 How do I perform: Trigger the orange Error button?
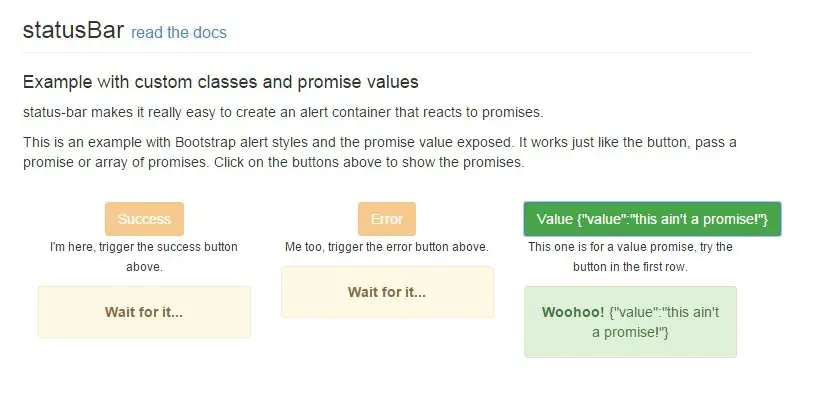coord(387,219)
